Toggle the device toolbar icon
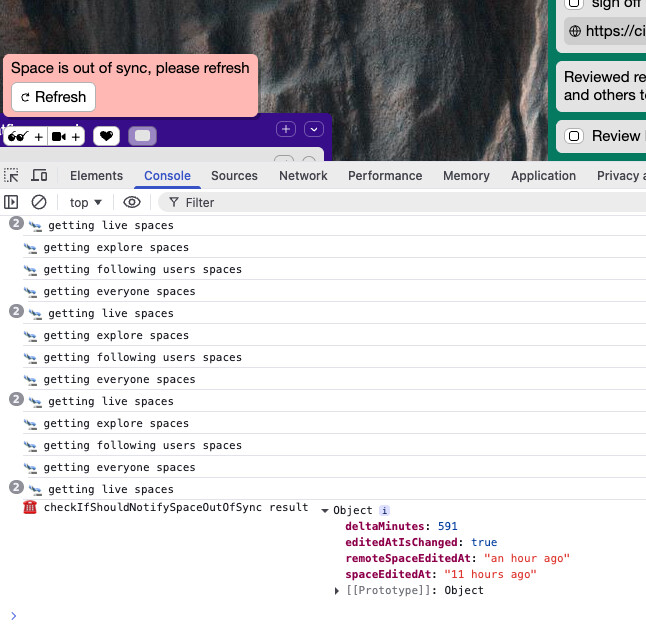The image size is (646, 628). pos(39,176)
